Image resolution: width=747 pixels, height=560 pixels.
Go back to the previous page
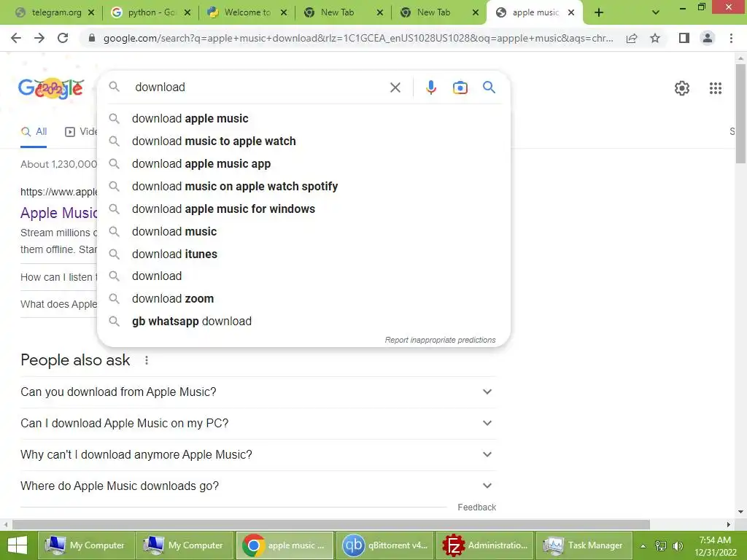pyautogui.click(x=16, y=38)
